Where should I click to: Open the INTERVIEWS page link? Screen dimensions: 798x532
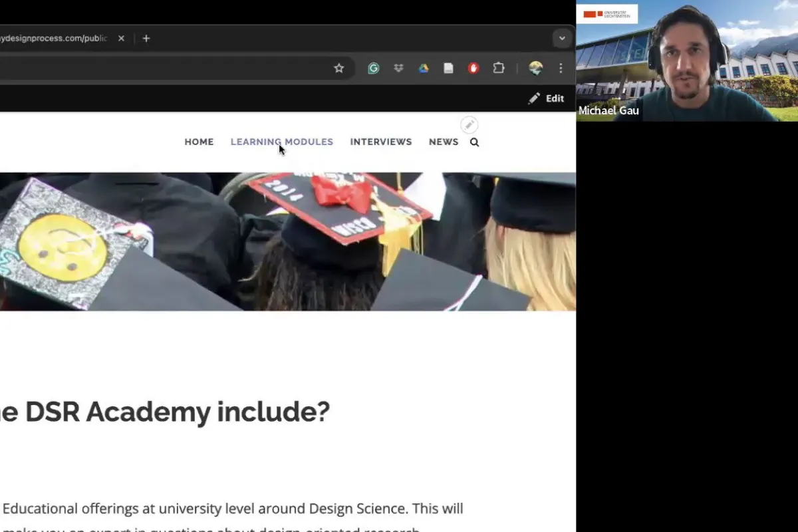381,142
